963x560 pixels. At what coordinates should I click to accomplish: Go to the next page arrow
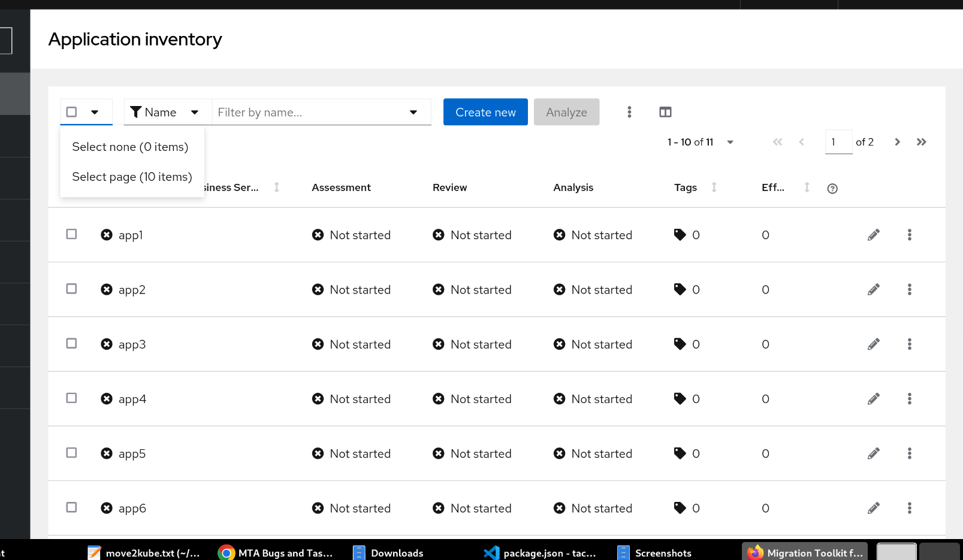(x=897, y=142)
